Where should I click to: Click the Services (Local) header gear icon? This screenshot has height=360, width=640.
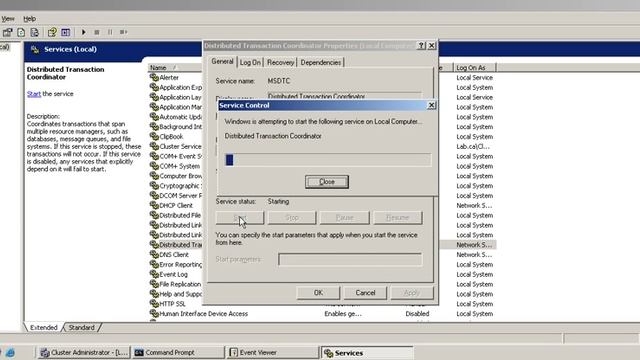click(x=35, y=49)
